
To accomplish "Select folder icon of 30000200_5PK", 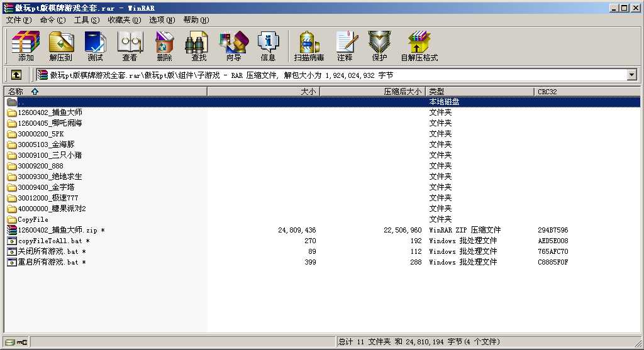I will pyautogui.click(x=11, y=134).
